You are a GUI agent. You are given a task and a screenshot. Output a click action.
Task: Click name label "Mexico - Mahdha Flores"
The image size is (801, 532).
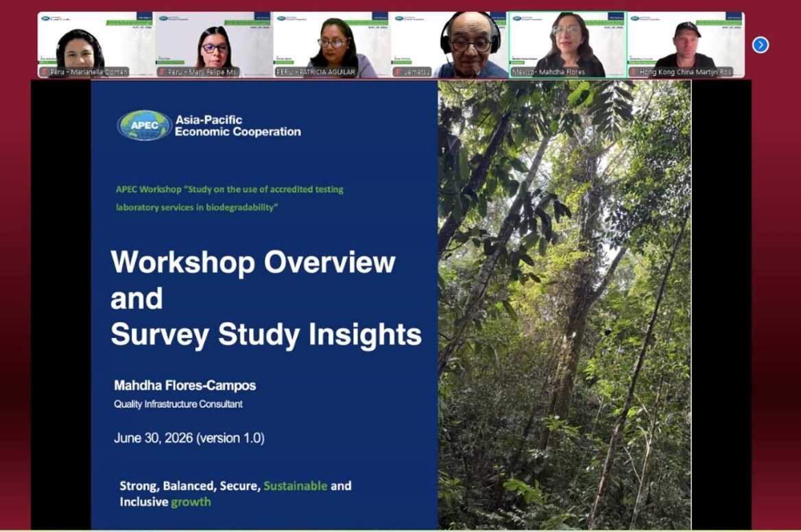(x=549, y=72)
